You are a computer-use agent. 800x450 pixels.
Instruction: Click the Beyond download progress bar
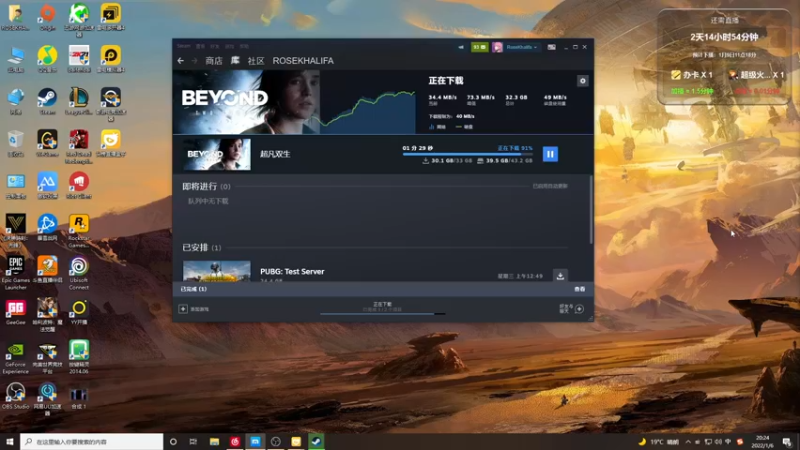tap(467, 154)
